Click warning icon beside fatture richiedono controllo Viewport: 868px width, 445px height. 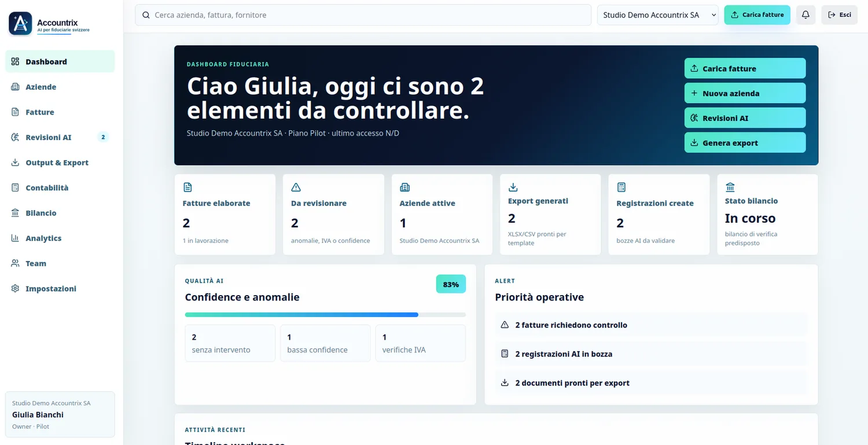pyautogui.click(x=505, y=325)
